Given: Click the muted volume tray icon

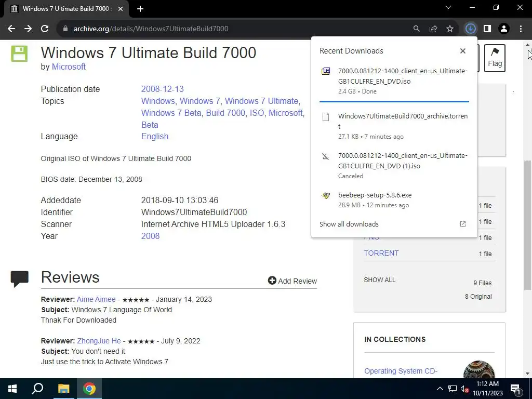Looking at the screenshot, I should 464,389.
